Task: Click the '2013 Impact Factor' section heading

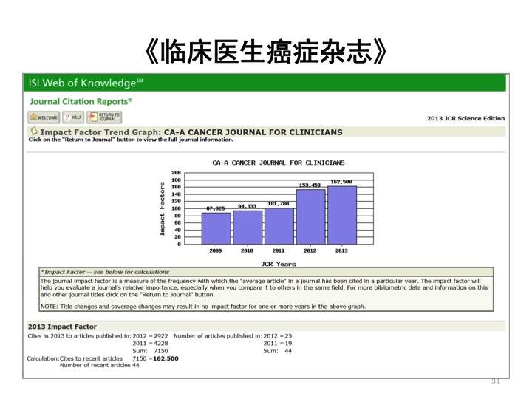Action: tap(62, 327)
